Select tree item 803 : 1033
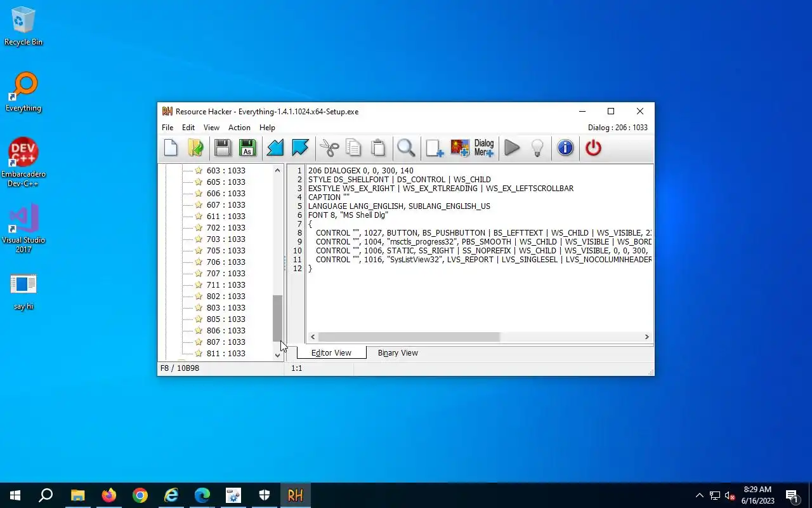 tap(225, 307)
